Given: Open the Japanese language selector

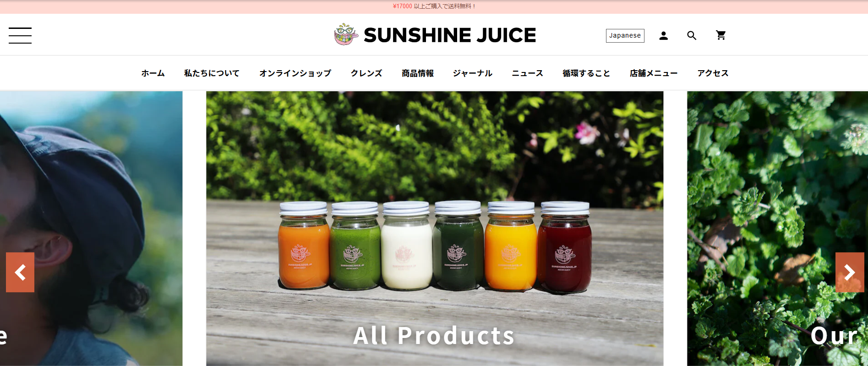Looking at the screenshot, I should click(x=625, y=36).
